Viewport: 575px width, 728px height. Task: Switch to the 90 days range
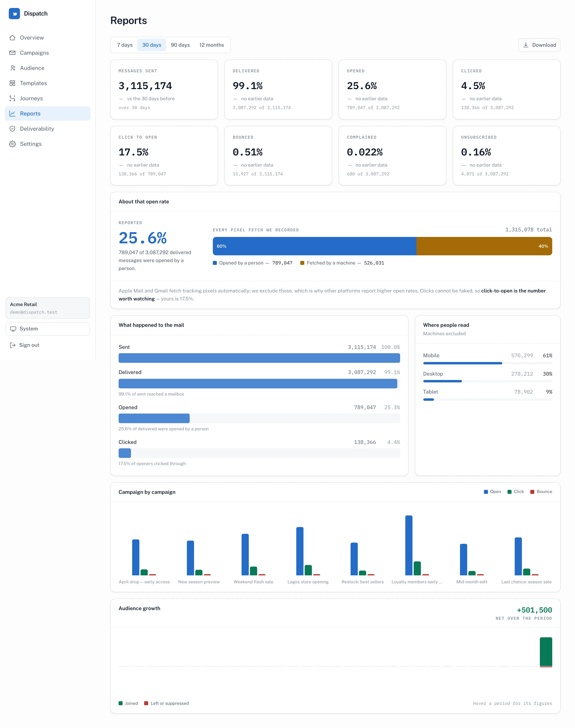coord(180,45)
